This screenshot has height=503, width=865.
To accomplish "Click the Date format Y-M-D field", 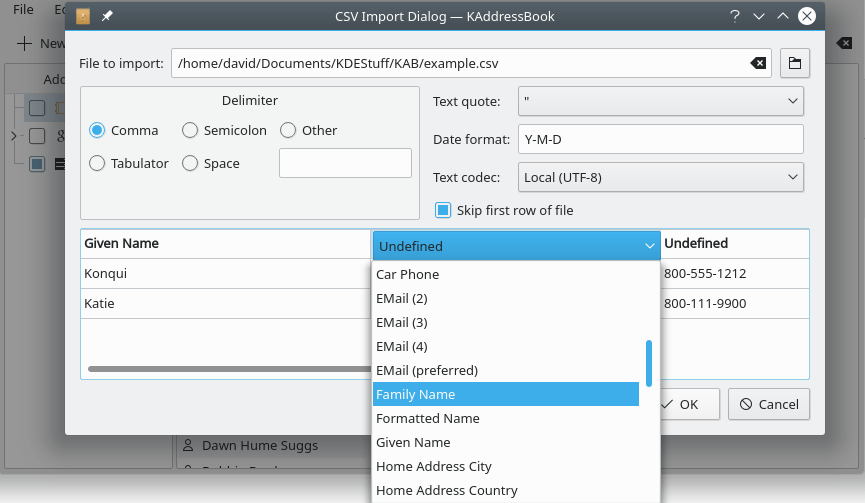I will 660,139.
